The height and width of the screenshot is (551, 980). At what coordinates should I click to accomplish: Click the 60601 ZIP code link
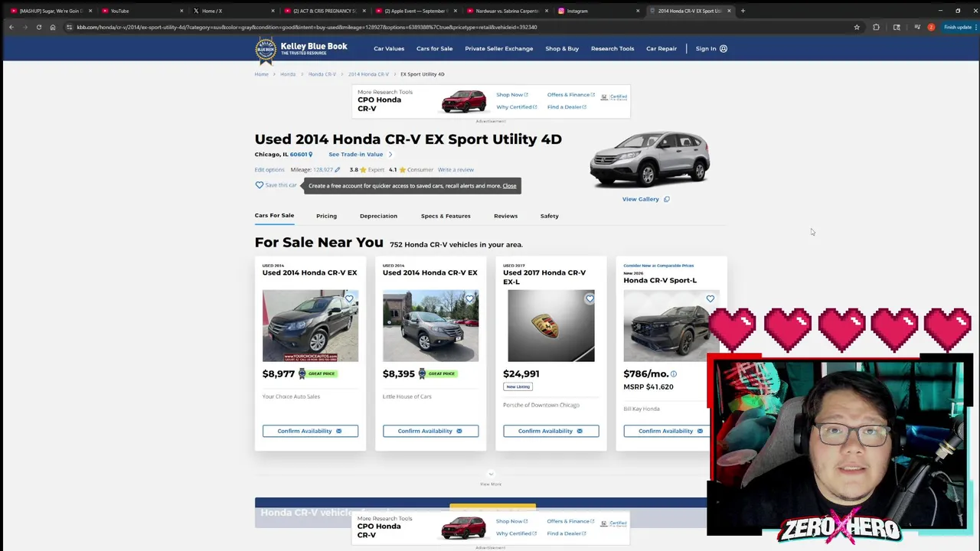298,155
